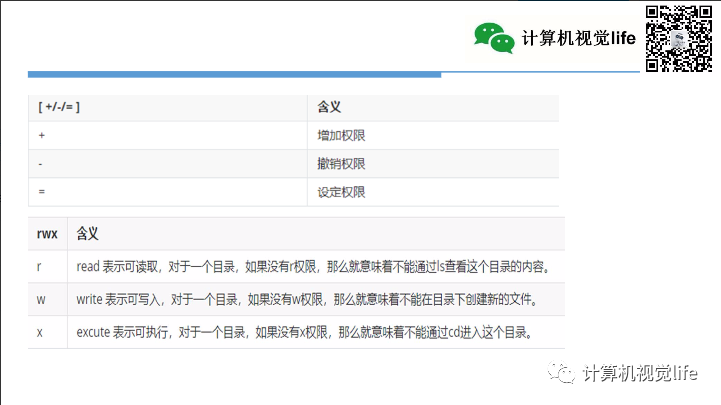Click the '+' symbol cell
This screenshot has height=405, width=721.
[168, 136]
